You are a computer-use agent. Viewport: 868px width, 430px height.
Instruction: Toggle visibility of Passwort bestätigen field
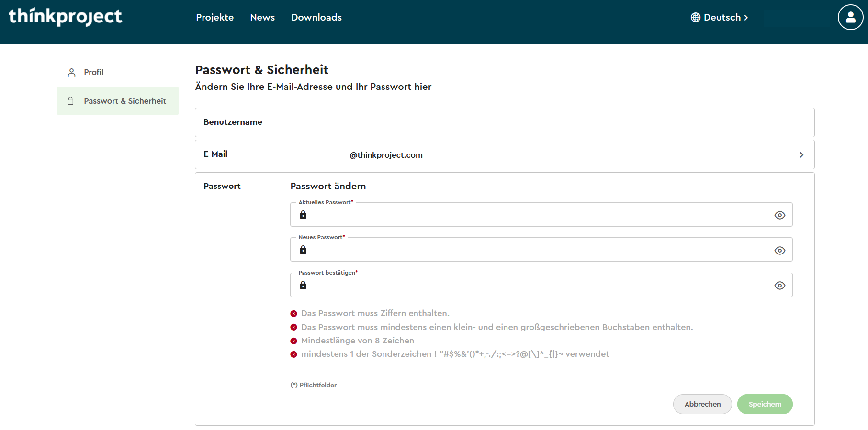[779, 286]
